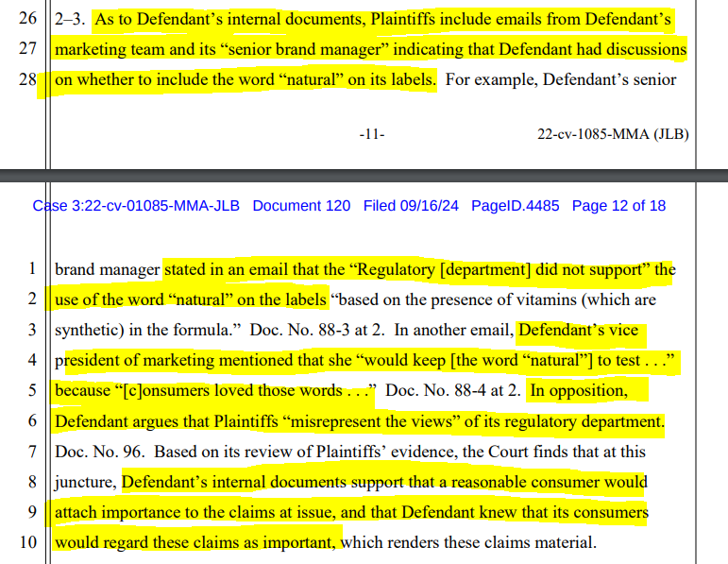The image size is (728, 564).
Task: Click highlighted 'In opposition,' on line 5
Action: pos(579,390)
